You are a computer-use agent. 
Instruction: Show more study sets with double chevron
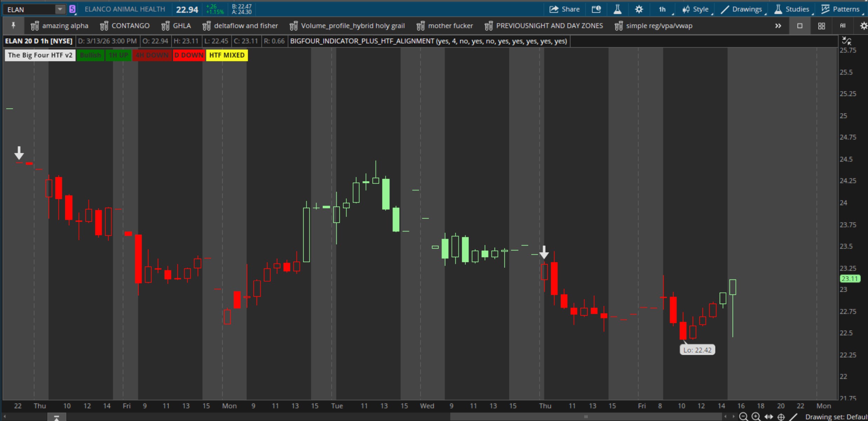tap(778, 26)
